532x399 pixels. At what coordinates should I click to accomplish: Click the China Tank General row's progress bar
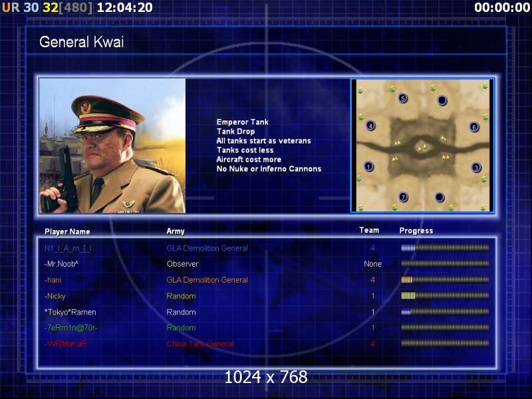pos(445,343)
